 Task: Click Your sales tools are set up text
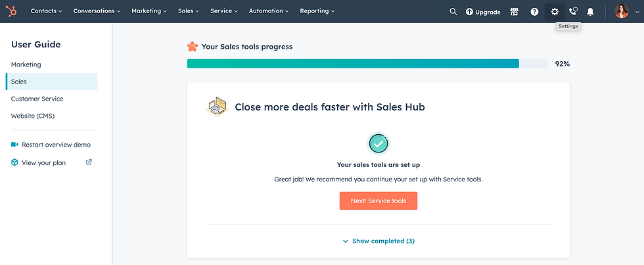click(x=379, y=165)
